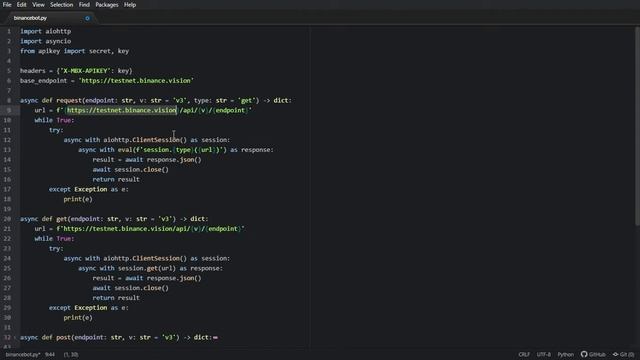The image size is (640, 360).
Task: Open the Help menu
Action: (130, 5)
